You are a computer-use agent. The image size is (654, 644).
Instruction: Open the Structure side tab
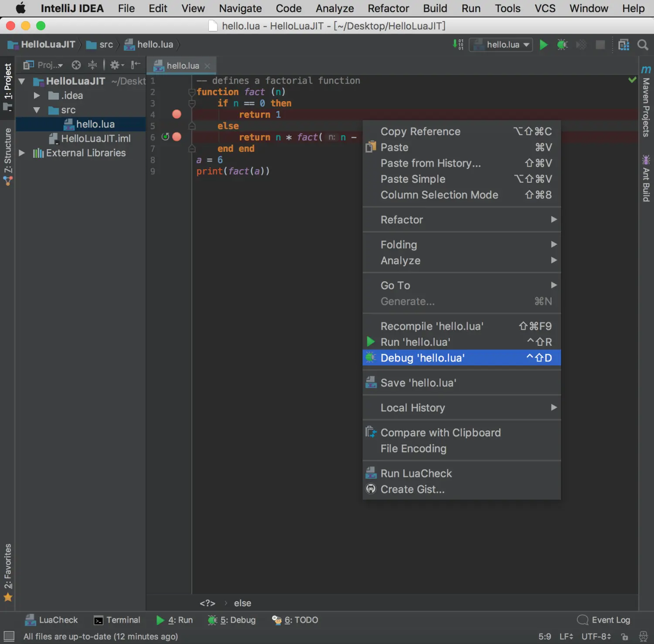coord(8,156)
